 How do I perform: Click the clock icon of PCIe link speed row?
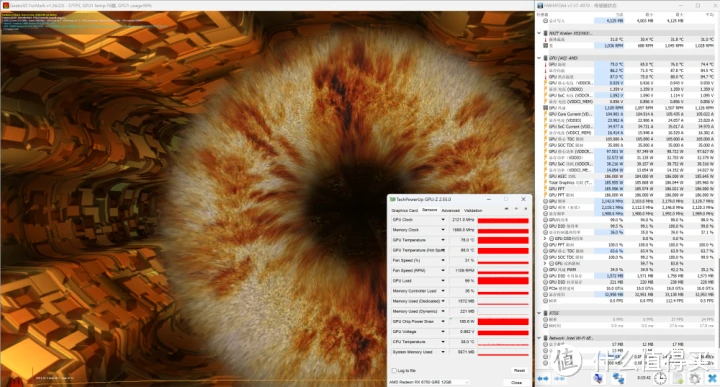click(546, 288)
